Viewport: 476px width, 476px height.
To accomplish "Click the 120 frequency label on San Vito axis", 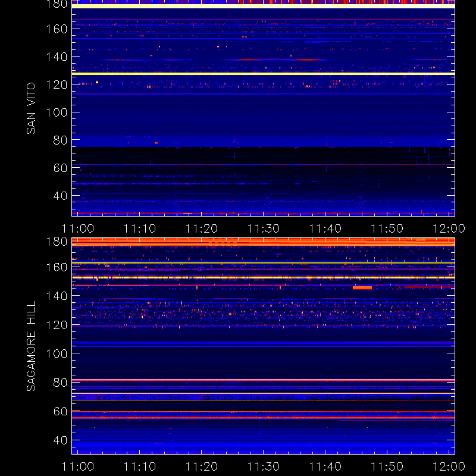I will click(57, 84).
